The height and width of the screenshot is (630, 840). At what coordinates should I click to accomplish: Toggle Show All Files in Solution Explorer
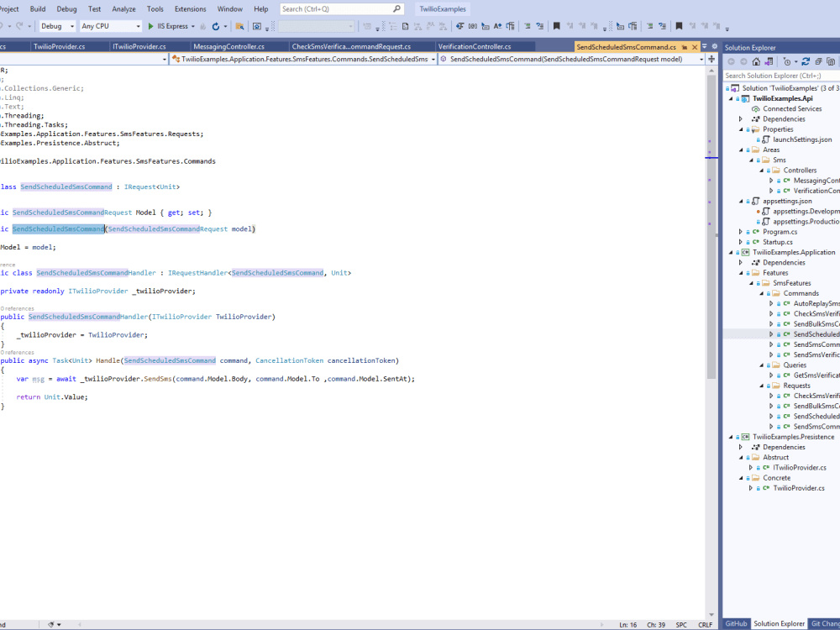click(831, 61)
